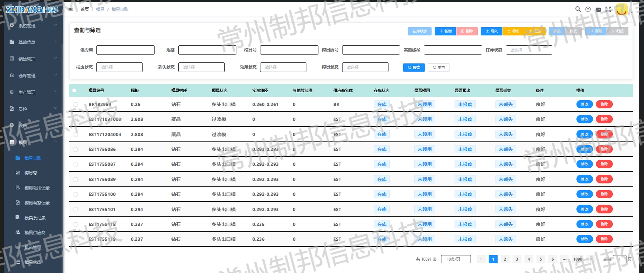The height and width of the screenshot is (273, 644).
Task: Click the 搜索 search button
Action: click(414, 67)
